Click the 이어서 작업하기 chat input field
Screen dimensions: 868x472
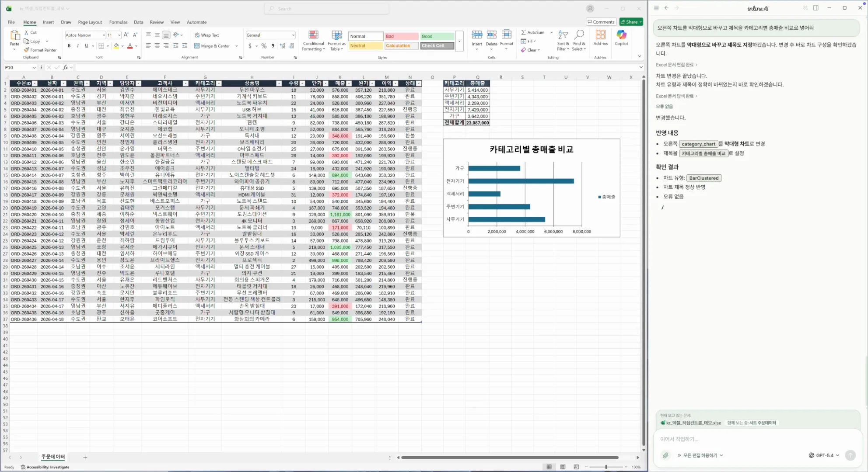click(x=744, y=439)
